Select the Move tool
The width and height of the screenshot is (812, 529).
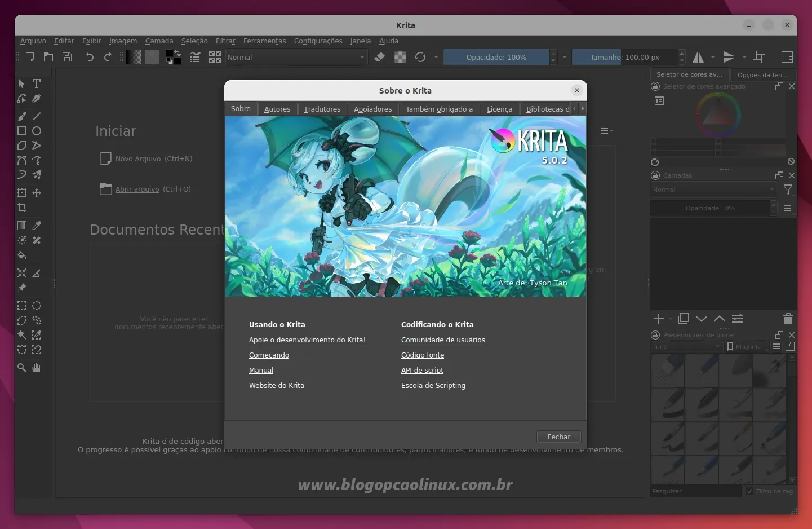pos(37,193)
